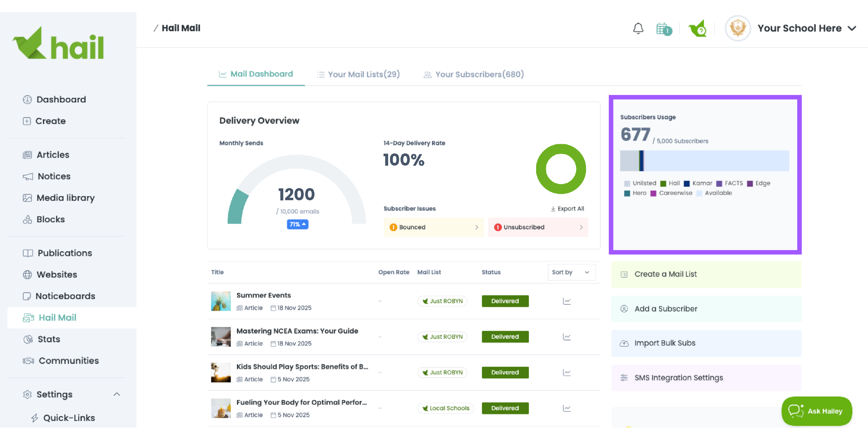Click the calendar icon with badge
Image resolution: width=868 pixels, height=443 pixels.
point(663,29)
